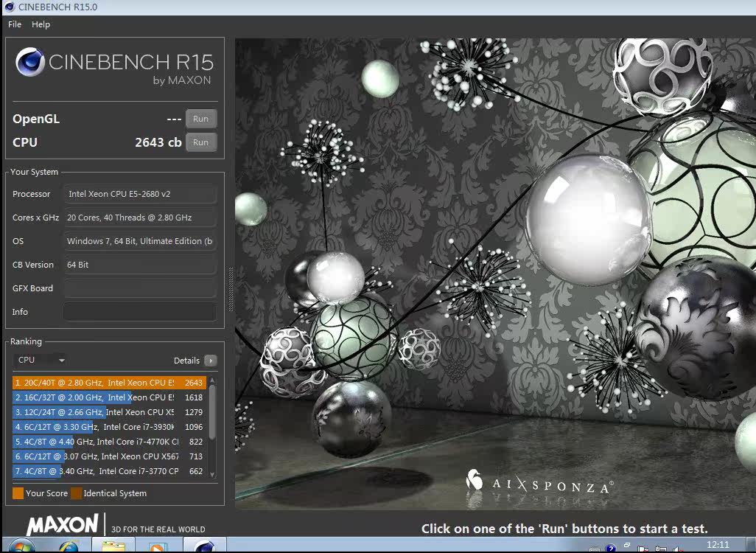Viewport: 756px width, 553px height.
Task: Click the Cores x GHz field
Action: click(x=140, y=218)
